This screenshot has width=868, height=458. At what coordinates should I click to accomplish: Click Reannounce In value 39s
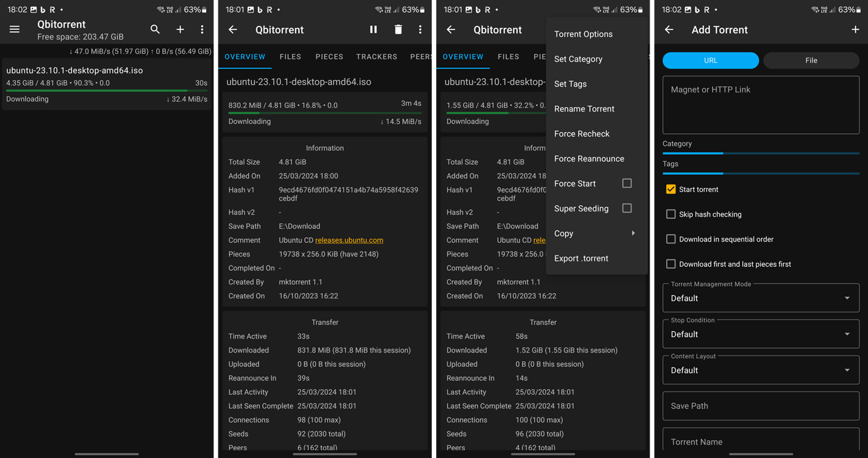(x=303, y=378)
